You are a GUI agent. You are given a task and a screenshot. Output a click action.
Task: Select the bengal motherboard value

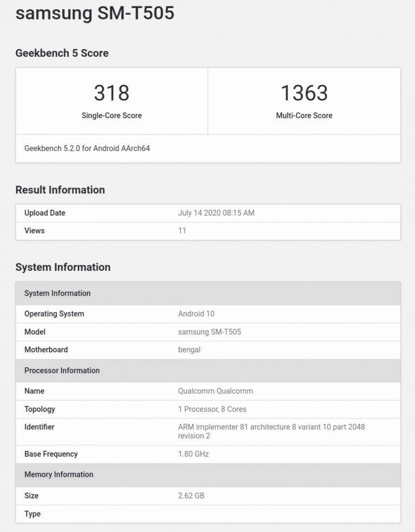click(189, 350)
